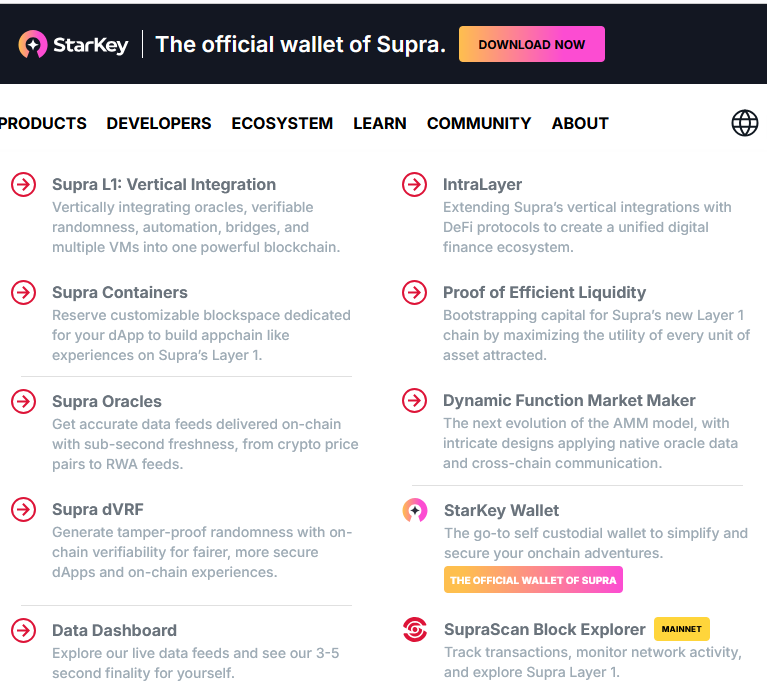Screen dimensions: 767x698
Task: Click the arrow icon for Proof of Efficient Liquidity
Action: pyautogui.click(x=414, y=293)
